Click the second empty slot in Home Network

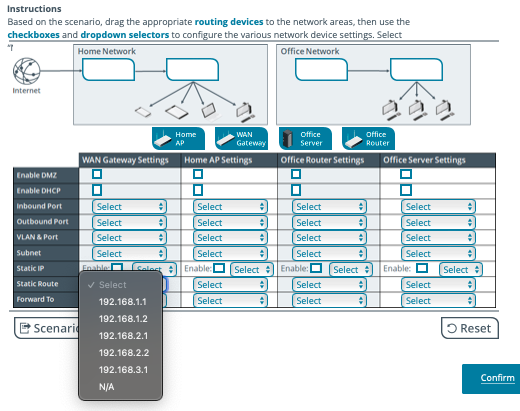tap(192, 70)
